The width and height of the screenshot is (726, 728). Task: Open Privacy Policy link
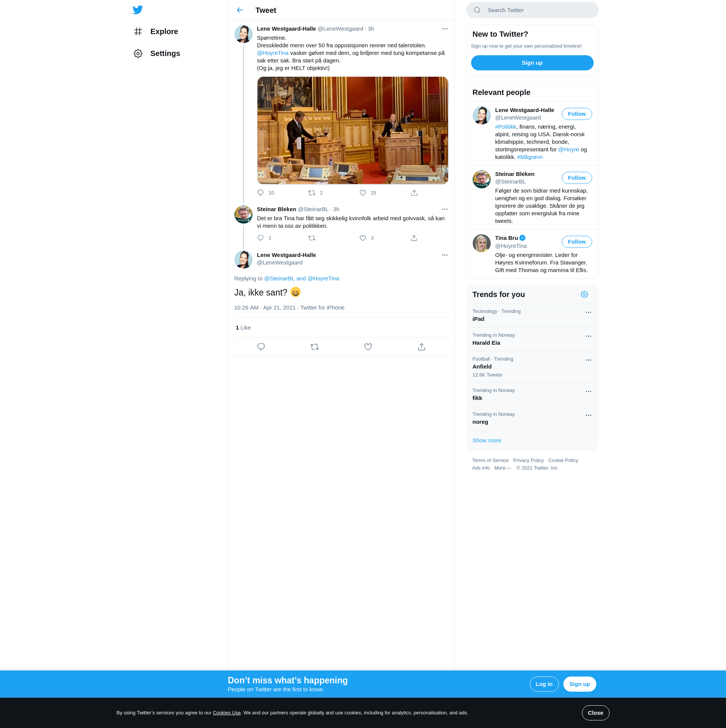tap(528, 460)
